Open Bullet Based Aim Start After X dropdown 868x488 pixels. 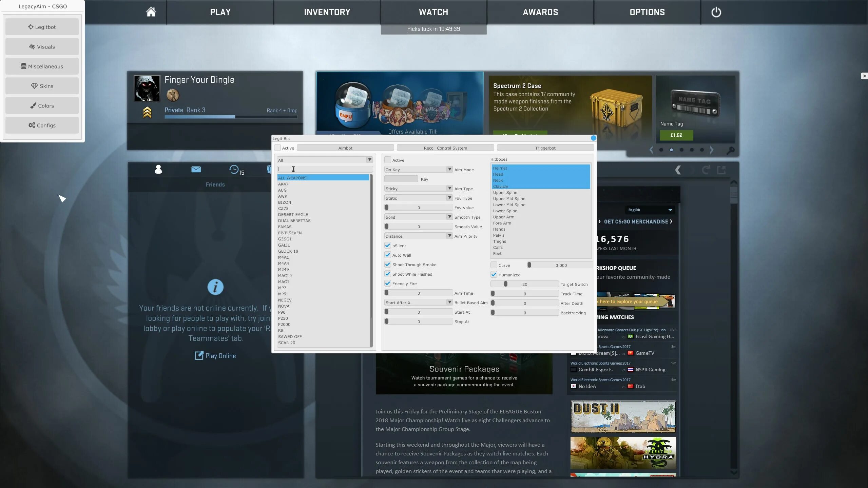click(419, 302)
